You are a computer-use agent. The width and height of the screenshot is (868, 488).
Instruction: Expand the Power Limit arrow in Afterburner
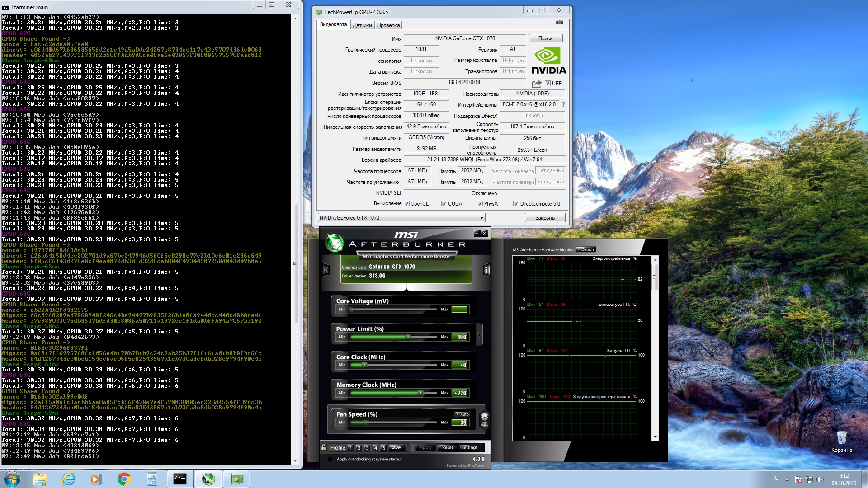tap(479, 335)
